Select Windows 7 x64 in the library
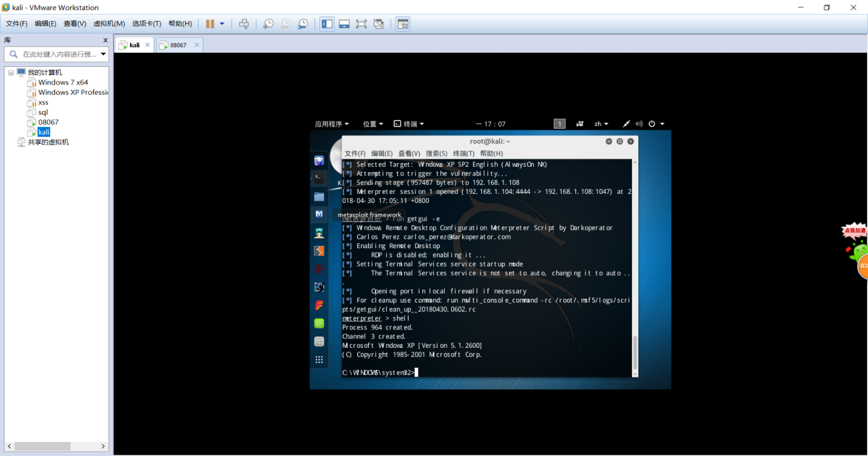The image size is (868, 456). [63, 82]
